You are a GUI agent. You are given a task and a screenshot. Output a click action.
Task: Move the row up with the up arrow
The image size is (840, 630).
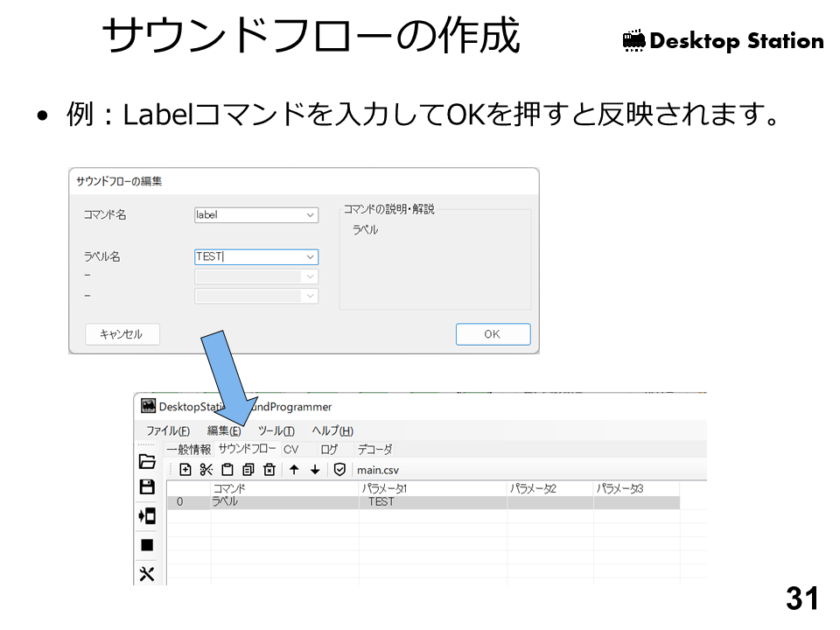click(x=294, y=470)
